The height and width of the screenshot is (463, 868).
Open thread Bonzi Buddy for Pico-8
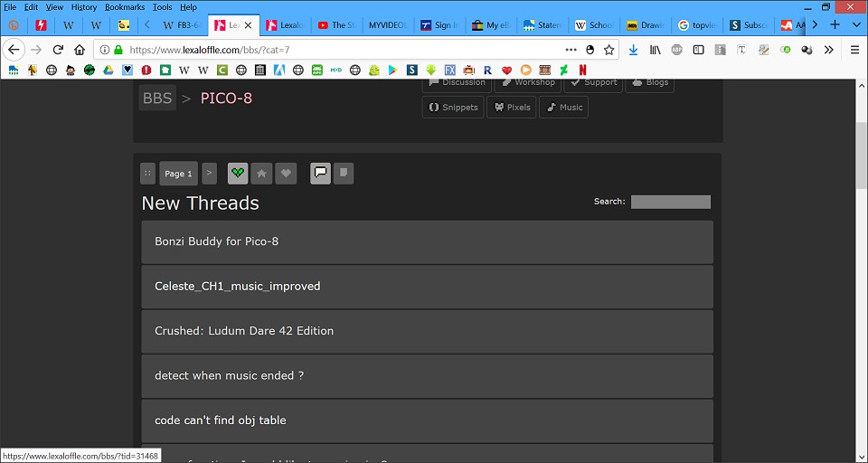[x=427, y=242]
